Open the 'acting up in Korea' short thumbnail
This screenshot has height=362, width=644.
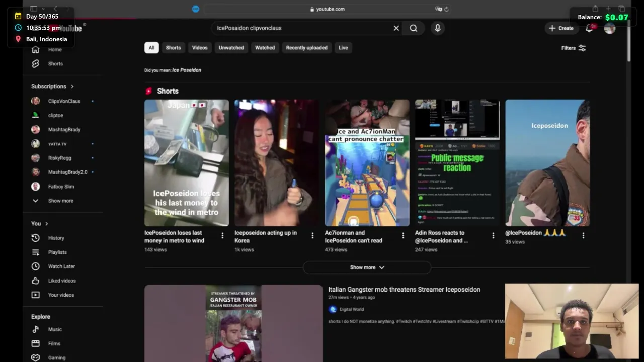(277, 163)
